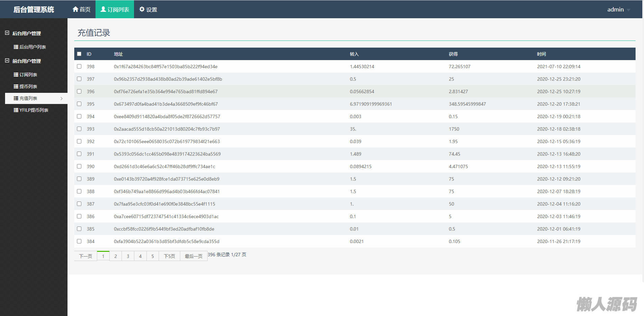Viewport: 644px width, 316px height.
Task: Collapse the 前台用户管理 sidebar section
Action: coord(7,61)
